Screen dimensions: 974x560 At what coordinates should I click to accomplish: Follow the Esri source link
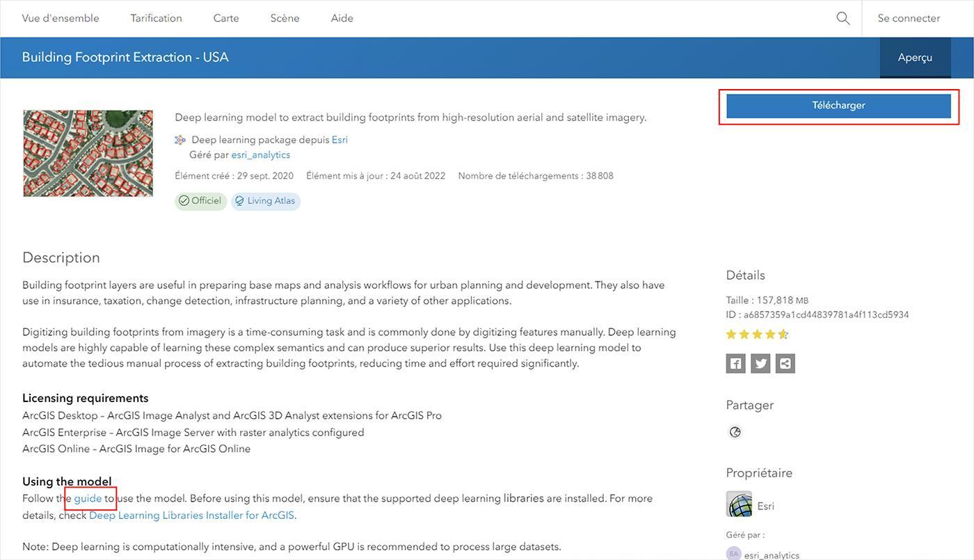[340, 140]
